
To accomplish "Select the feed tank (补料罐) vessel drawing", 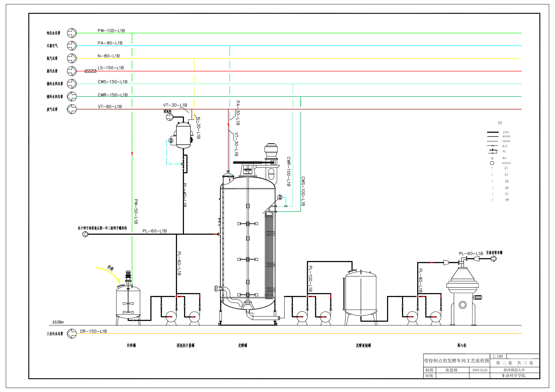I will point(128,302).
